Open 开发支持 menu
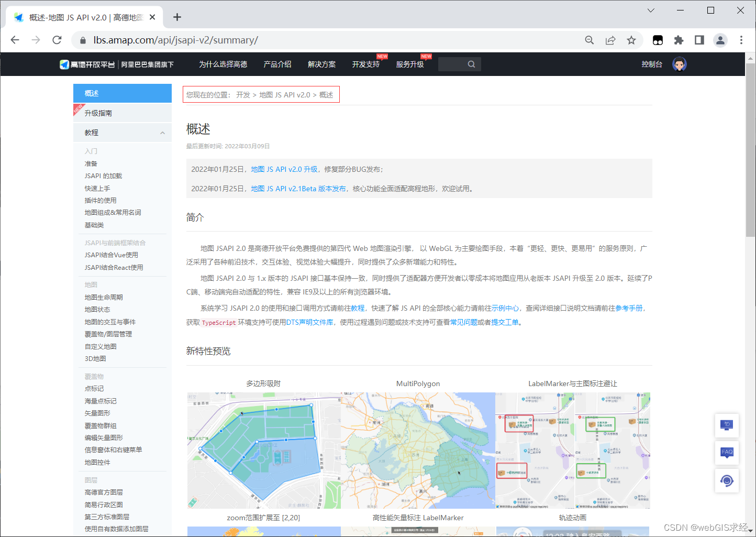The image size is (756, 537). coord(366,64)
